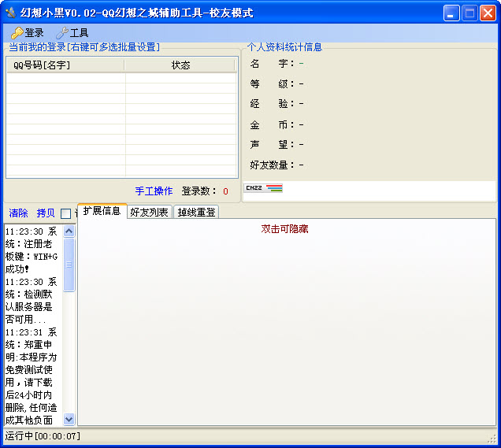Screen dimensions: 501x448
Task: Click the log scrollbar thumb
Action: click(69, 265)
